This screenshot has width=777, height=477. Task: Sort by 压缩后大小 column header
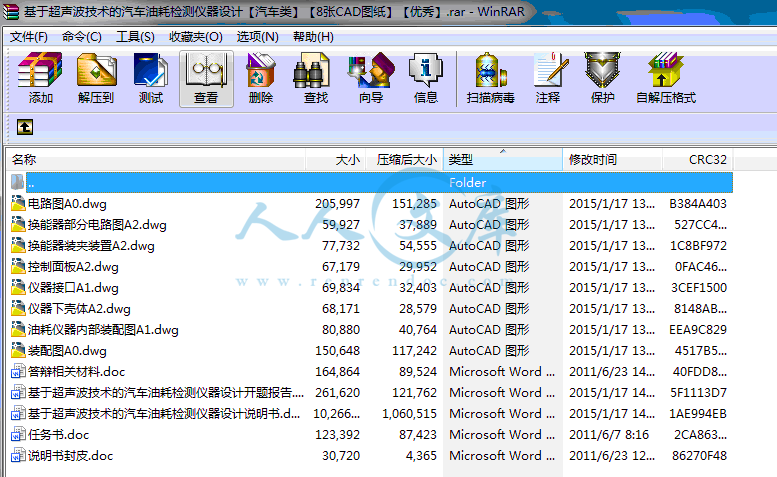click(x=404, y=159)
